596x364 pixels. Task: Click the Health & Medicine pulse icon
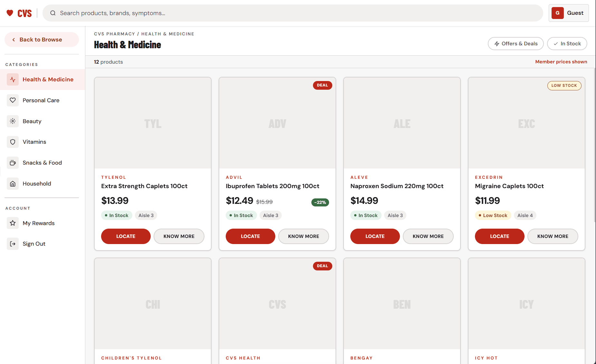[13, 79]
